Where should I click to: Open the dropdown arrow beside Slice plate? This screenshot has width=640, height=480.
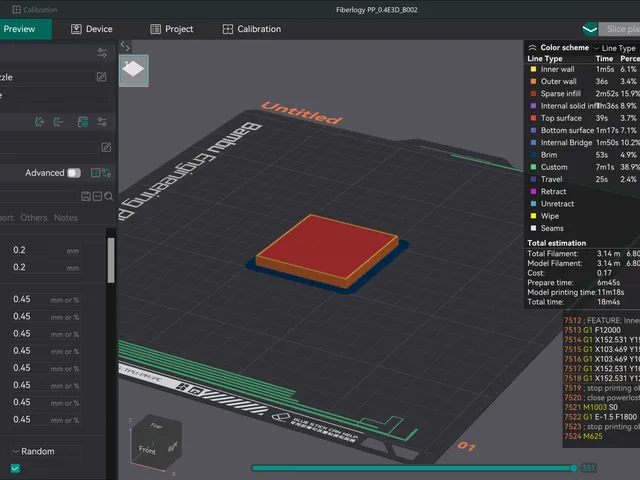[x=590, y=29]
